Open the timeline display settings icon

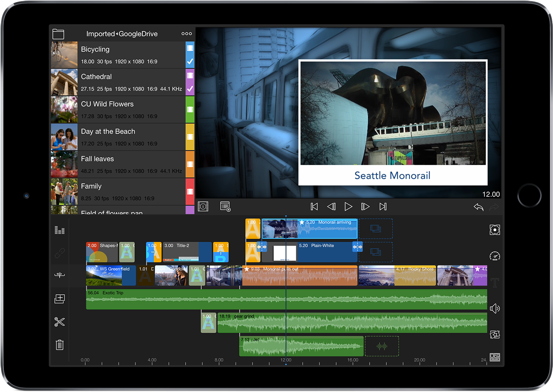tap(495, 357)
